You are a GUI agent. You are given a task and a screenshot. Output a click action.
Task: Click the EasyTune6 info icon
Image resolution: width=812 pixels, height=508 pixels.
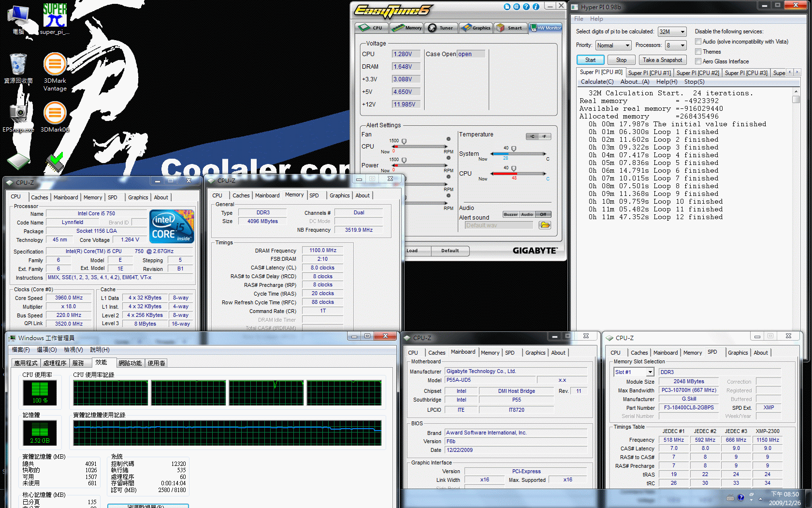(536, 7)
